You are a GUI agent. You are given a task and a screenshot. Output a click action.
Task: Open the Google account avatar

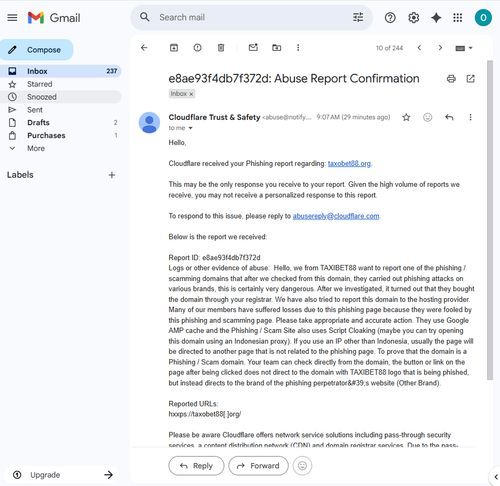pyautogui.click(x=483, y=18)
